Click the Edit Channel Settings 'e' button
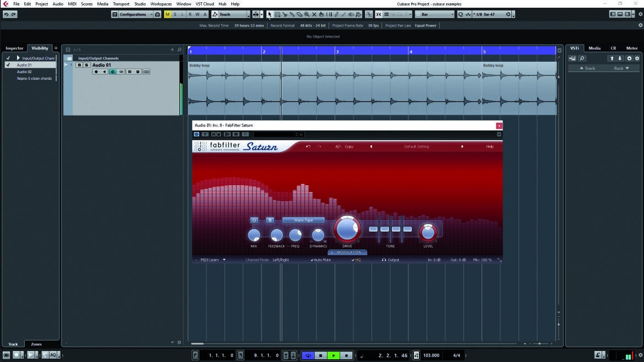 point(113,72)
